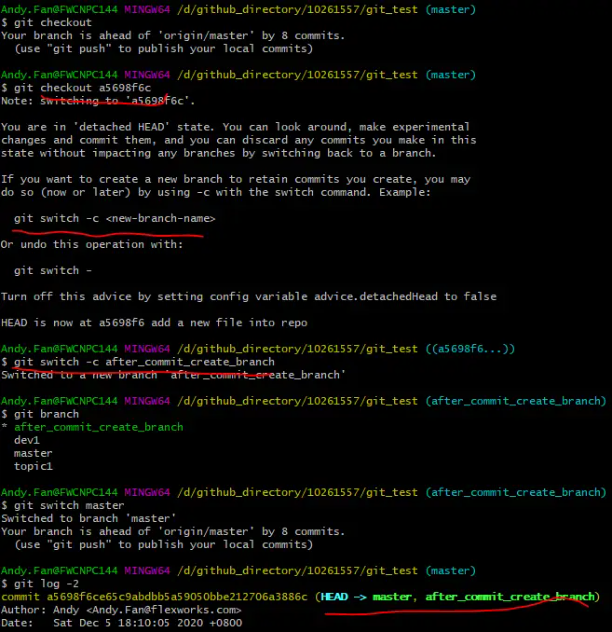Click 'HEAD -> master' ref label
612x632 pixels.
(x=366, y=597)
